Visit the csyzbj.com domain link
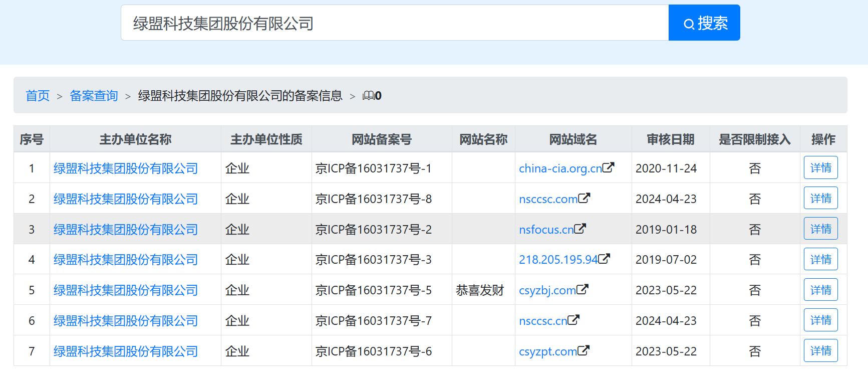Viewport: 868px width, 370px height. point(547,290)
